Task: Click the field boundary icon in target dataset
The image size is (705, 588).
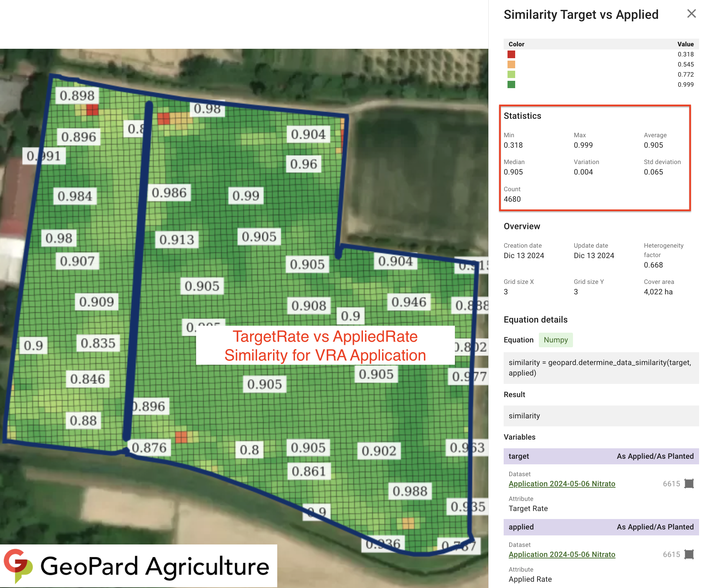Action: (x=689, y=483)
